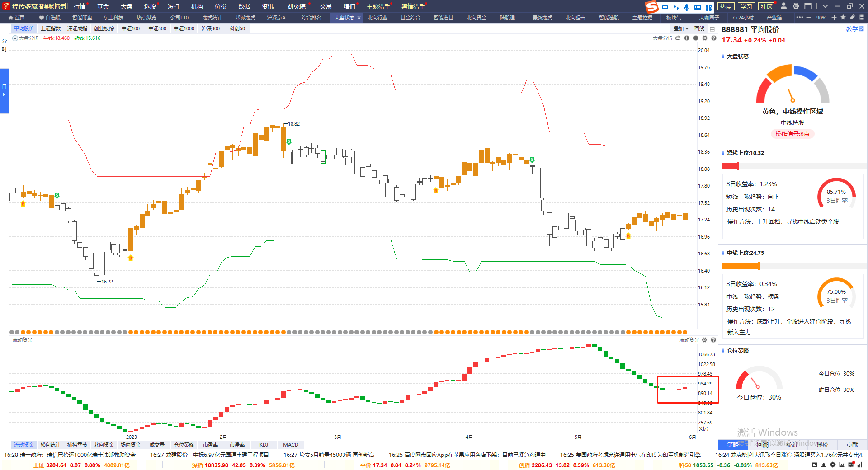
Task: Click the share arrow icon beside 大盘分析
Action: pyautogui.click(x=678, y=38)
